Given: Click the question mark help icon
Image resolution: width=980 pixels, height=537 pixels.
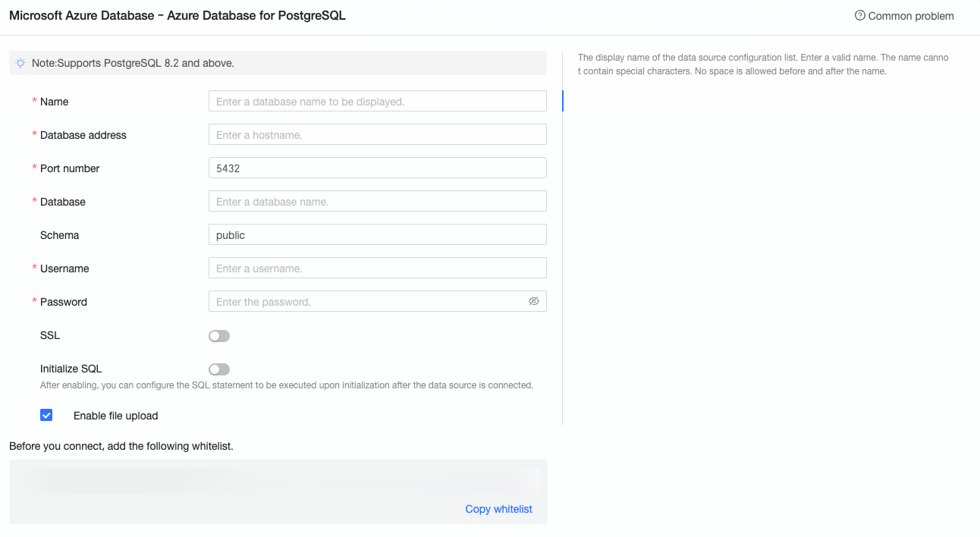Looking at the screenshot, I should [x=859, y=16].
